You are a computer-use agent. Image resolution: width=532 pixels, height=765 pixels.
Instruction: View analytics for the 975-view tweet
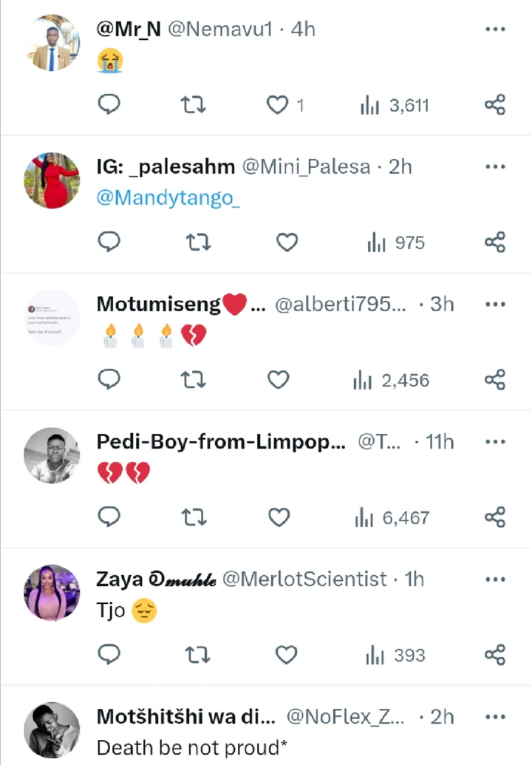pos(396,242)
